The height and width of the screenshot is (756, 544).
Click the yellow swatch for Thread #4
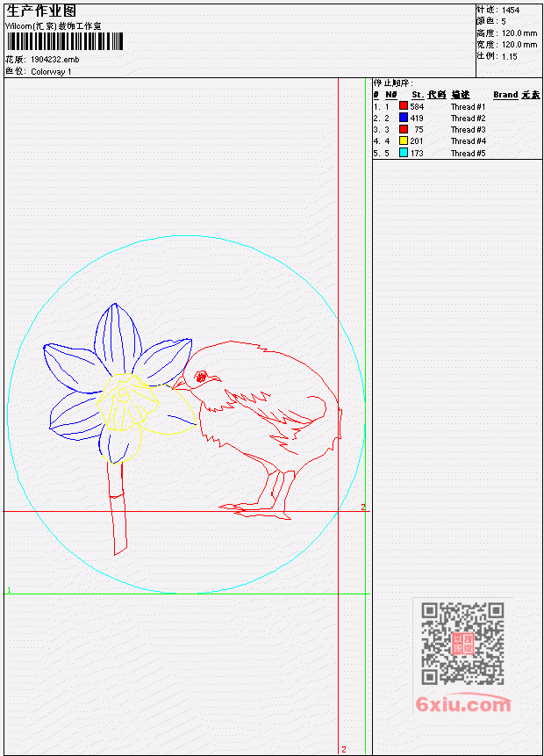(x=404, y=140)
